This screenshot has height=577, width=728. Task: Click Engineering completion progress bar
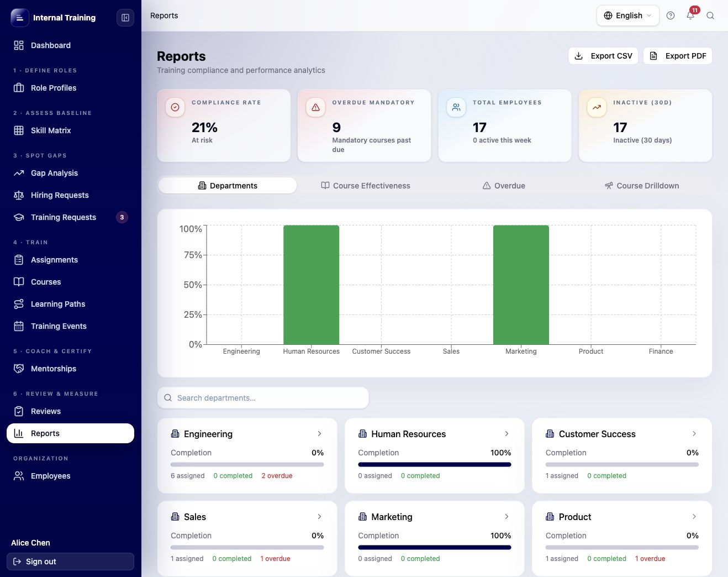(247, 465)
